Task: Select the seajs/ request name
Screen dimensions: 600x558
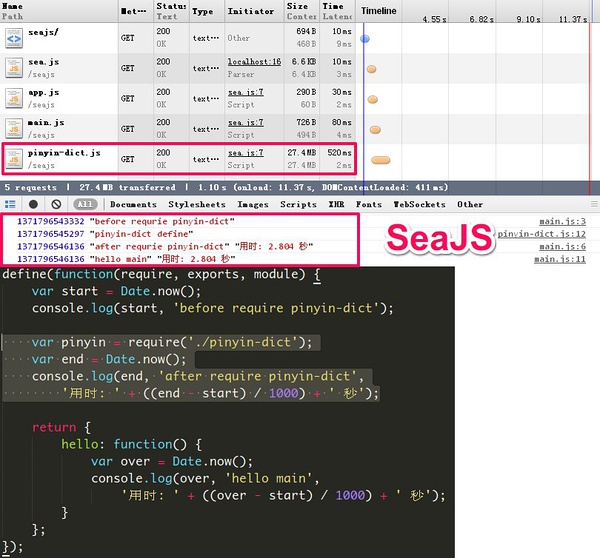Action: (43, 32)
